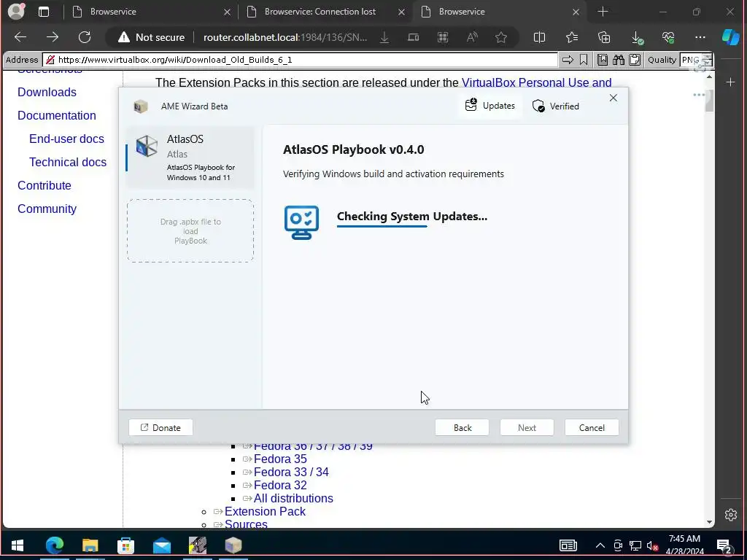Open the Documentation sidebar link
The width and height of the screenshot is (747, 560).
pyautogui.click(x=57, y=115)
